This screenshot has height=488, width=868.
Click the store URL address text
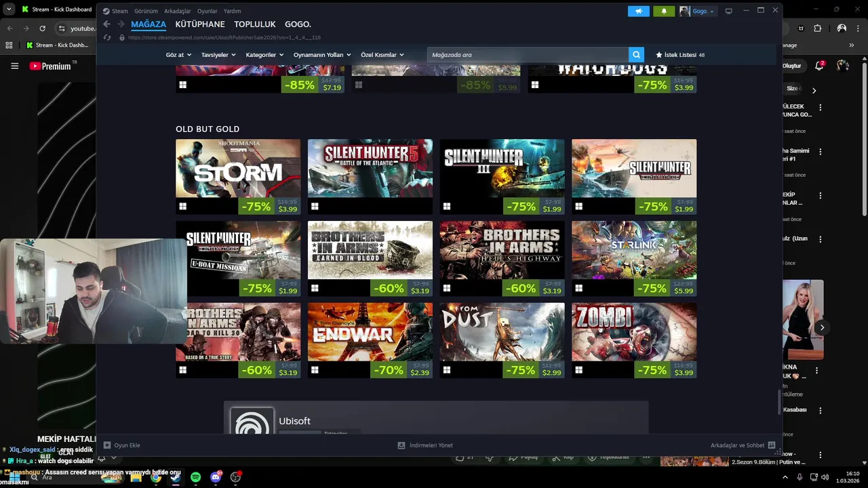point(224,37)
